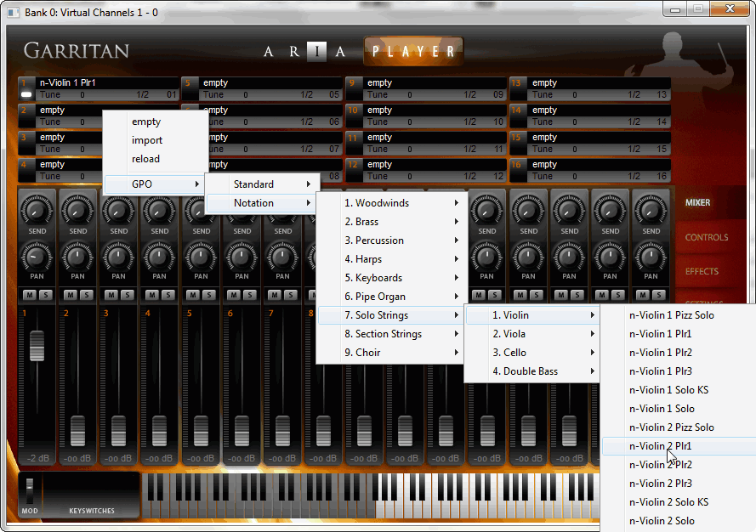
Task: Open the EFFECTS panel
Action: (x=702, y=272)
